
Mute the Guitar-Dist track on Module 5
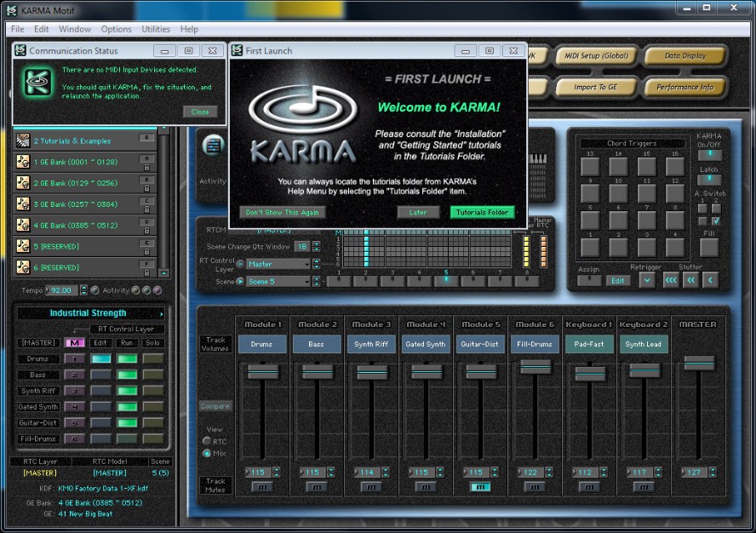(x=479, y=486)
